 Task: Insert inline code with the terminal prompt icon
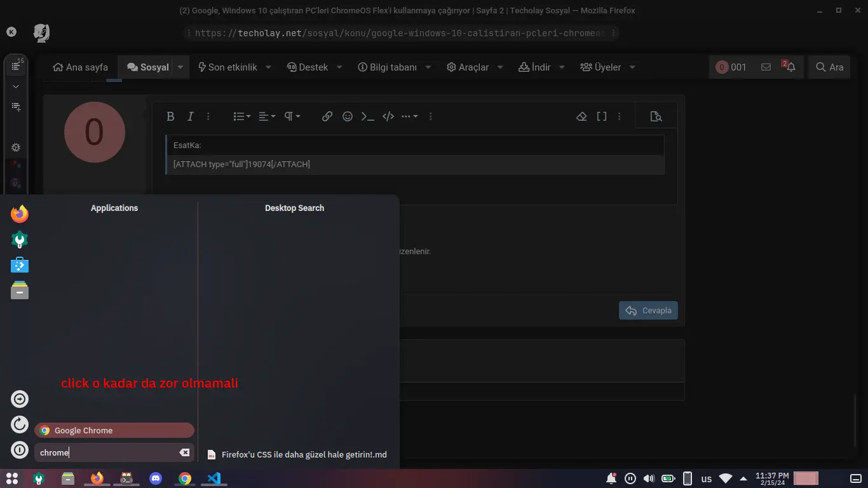click(368, 116)
